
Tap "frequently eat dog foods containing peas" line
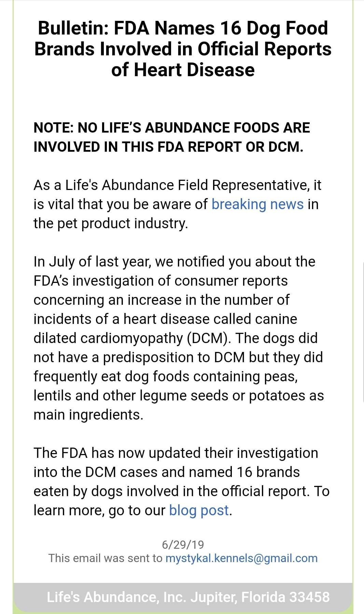point(166,377)
